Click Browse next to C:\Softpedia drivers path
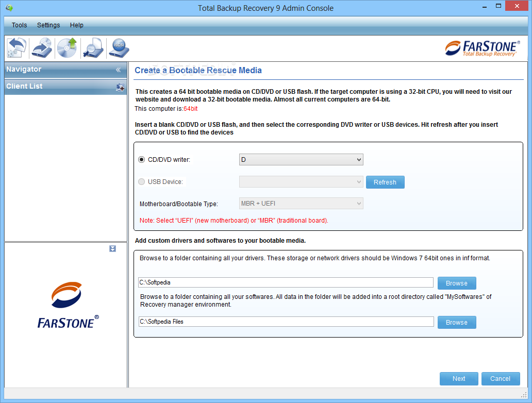The image size is (532, 403). click(x=457, y=283)
